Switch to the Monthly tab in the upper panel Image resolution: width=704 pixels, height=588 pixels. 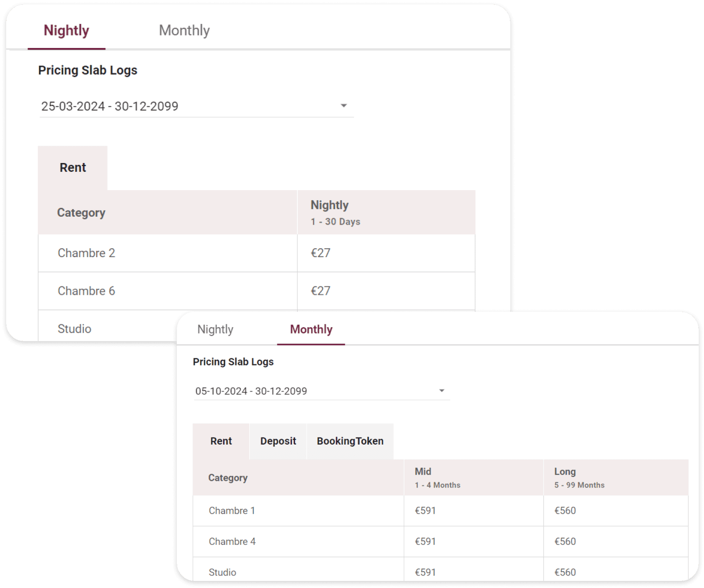[184, 30]
